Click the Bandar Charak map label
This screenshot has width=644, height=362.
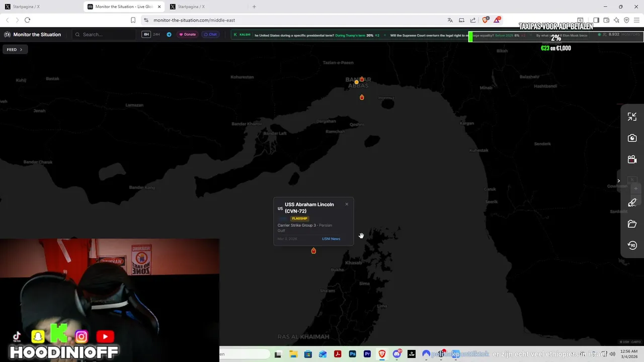tap(38, 162)
